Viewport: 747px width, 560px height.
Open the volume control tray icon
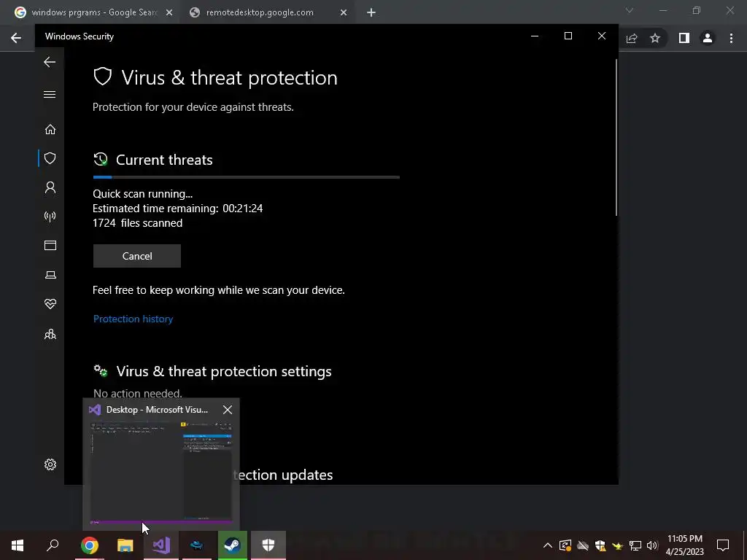[652, 545]
